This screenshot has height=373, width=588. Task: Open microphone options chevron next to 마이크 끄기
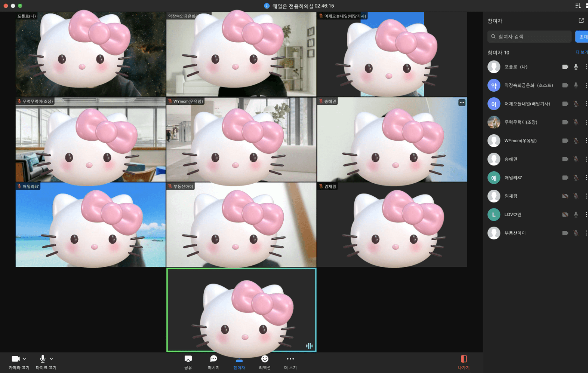point(52,359)
